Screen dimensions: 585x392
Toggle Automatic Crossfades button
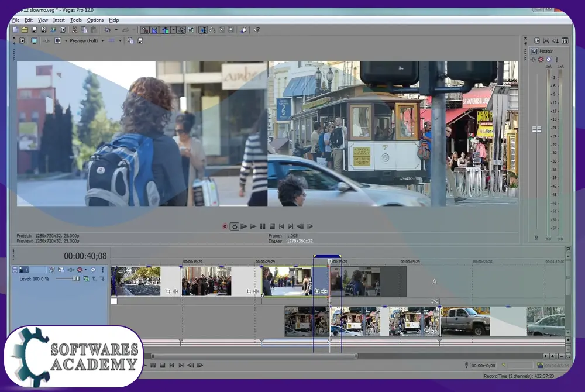[154, 30]
